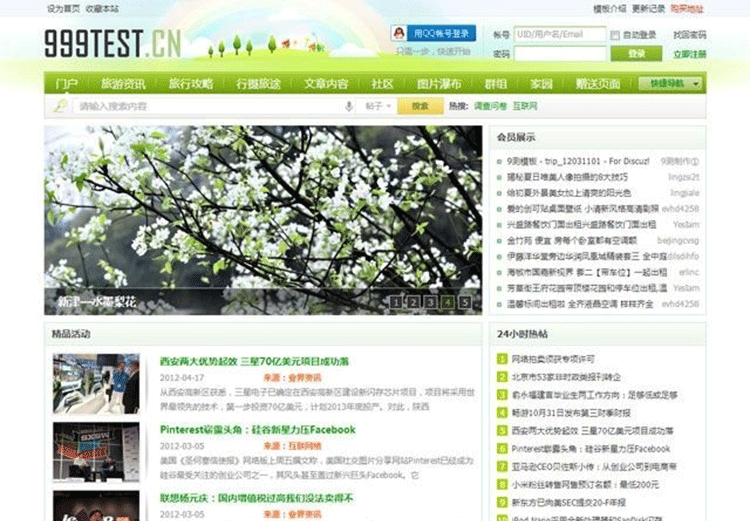Click the pear blossom banner image
750x521 pixels.
[263, 220]
